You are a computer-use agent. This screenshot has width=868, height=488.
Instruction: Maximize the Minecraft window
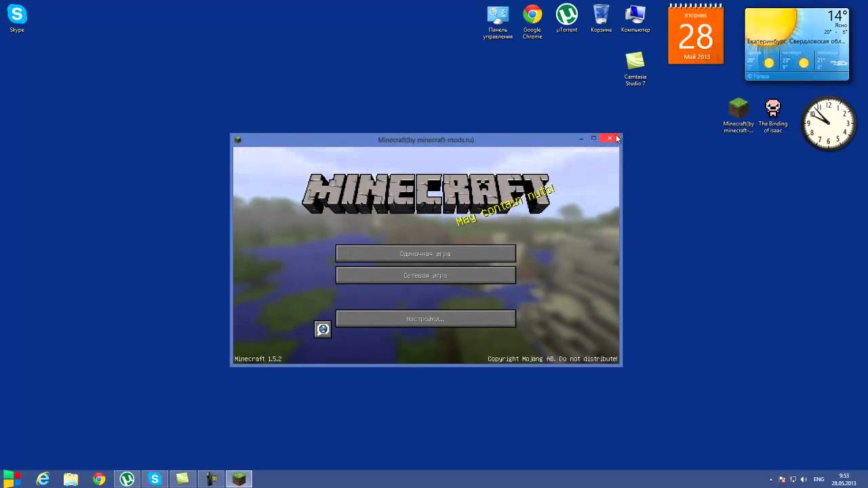pos(593,138)
